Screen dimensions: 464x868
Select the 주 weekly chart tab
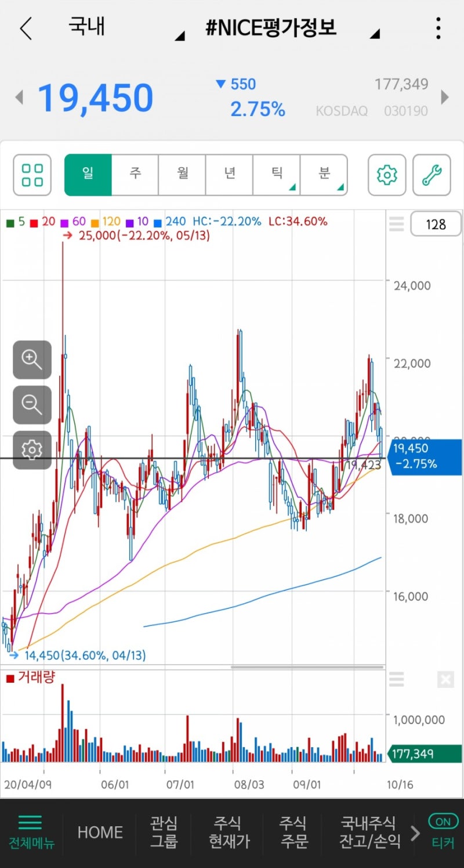coord(135,175)
